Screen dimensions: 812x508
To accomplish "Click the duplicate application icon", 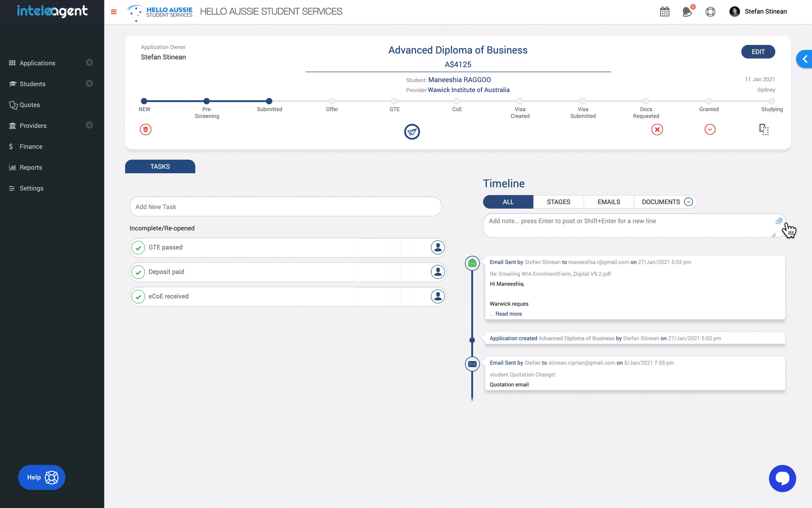I will pos(764,130).
